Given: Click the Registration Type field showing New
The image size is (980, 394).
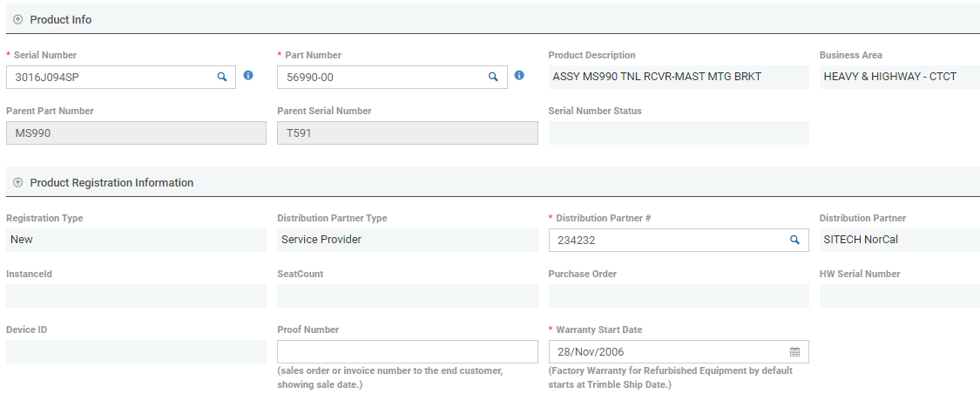Looking at the screenshot, I should (x=135, y=240).
